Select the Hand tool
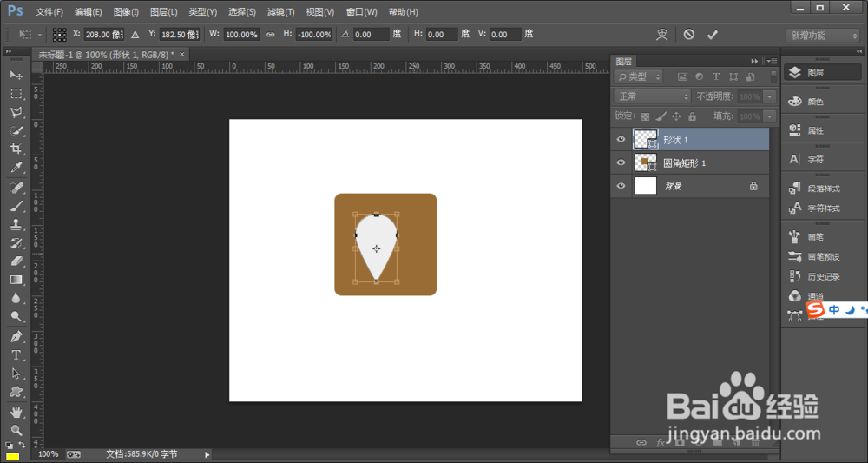The image size is (868, 463). [x=16, y=412]
